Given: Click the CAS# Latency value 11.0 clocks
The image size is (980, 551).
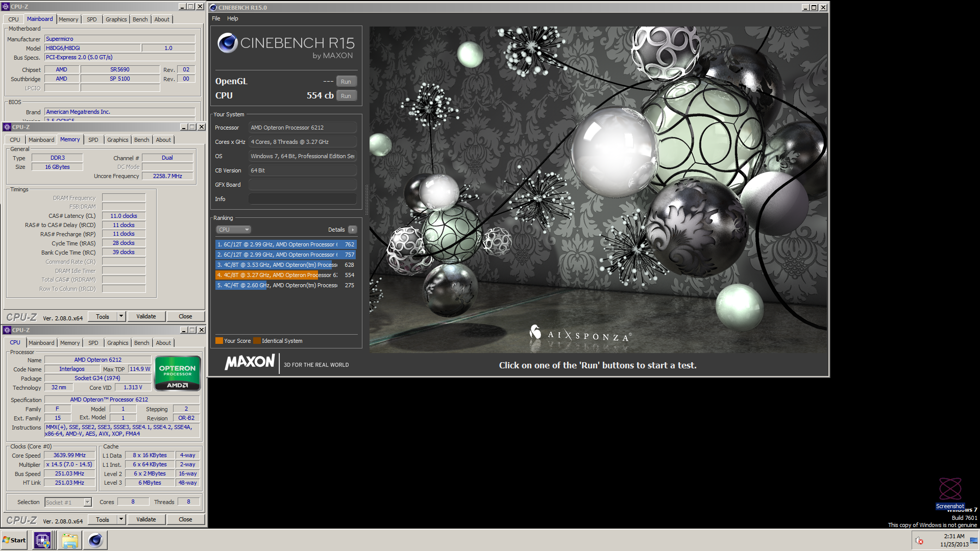Looking at the screenshot, I should pyautogui.click(x=124, y=216).
